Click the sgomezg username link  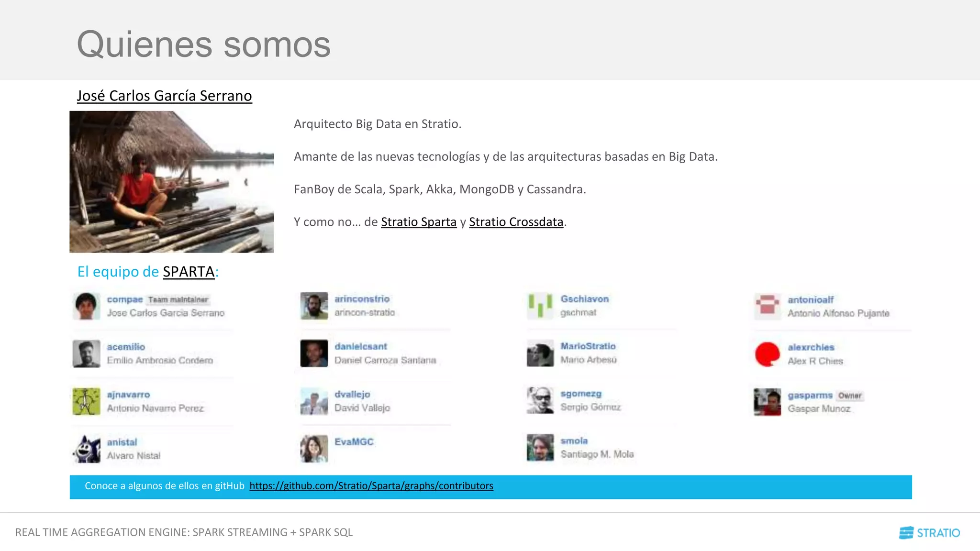pos(580,394)
